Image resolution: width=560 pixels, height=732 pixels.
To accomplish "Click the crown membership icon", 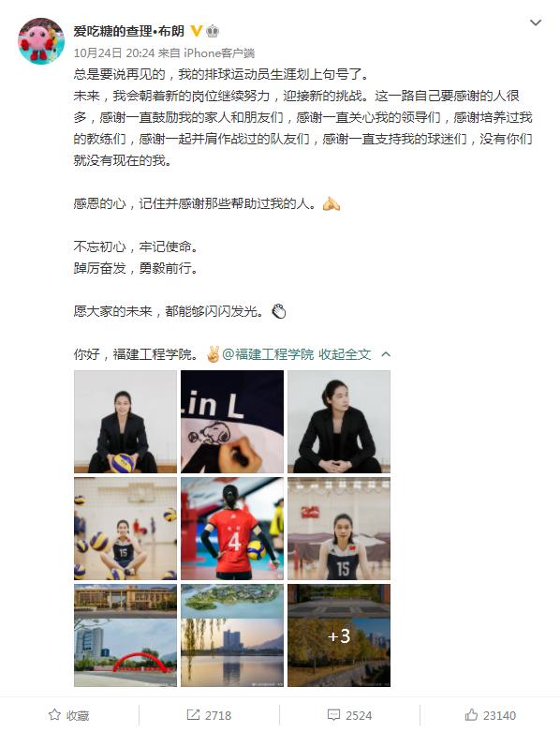I will [x=213, y=31].
